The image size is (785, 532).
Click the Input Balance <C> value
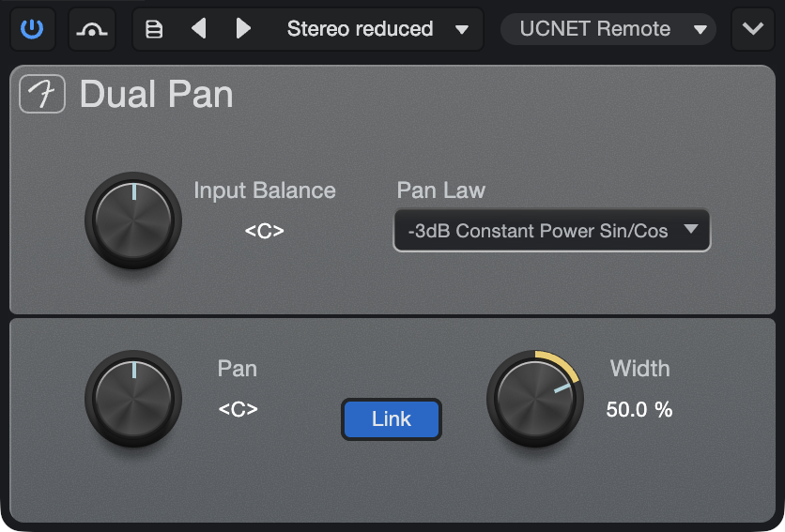pyautogui.click(x=265, y=231)
